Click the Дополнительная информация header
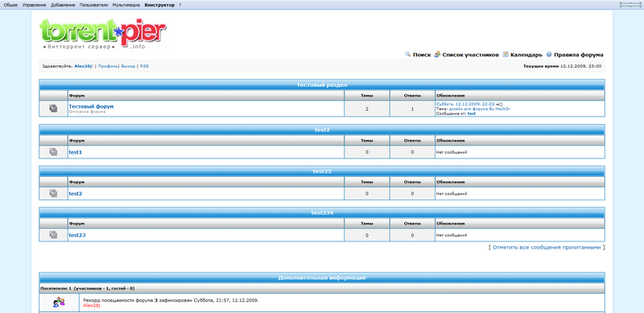The height and width of the screenshot is (313, 644). [322, 278]
